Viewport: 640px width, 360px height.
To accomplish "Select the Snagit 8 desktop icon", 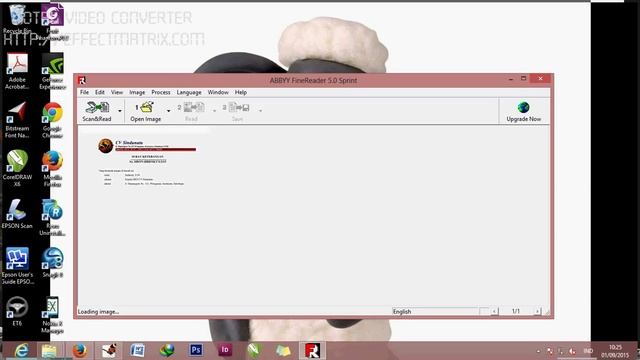I will point(52,262).
